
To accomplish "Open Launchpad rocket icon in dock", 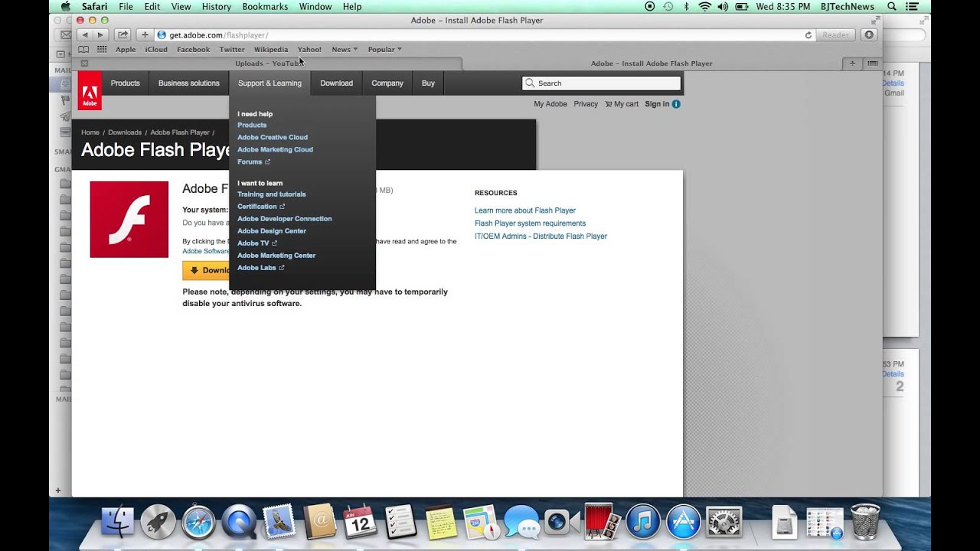I will point(158,523).
